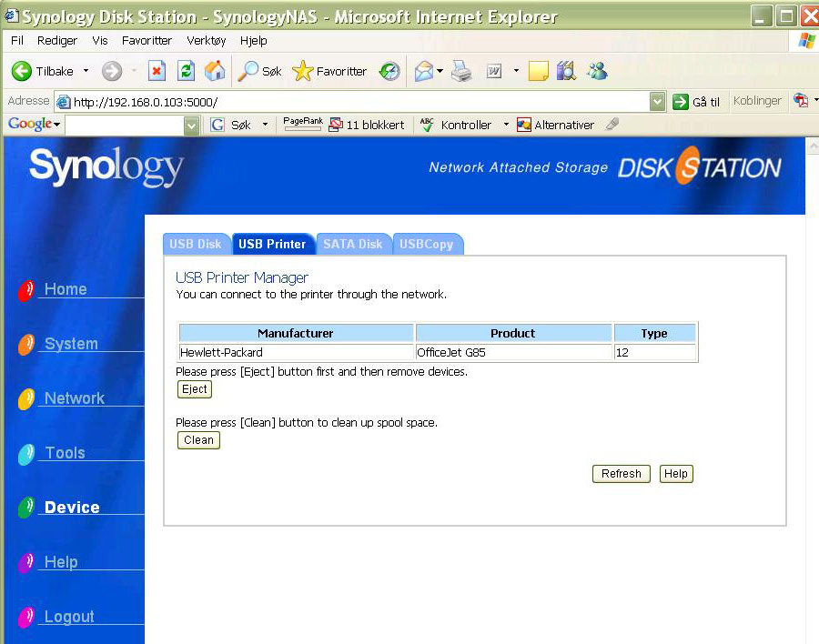Open Tools in the sidebar

66,453
